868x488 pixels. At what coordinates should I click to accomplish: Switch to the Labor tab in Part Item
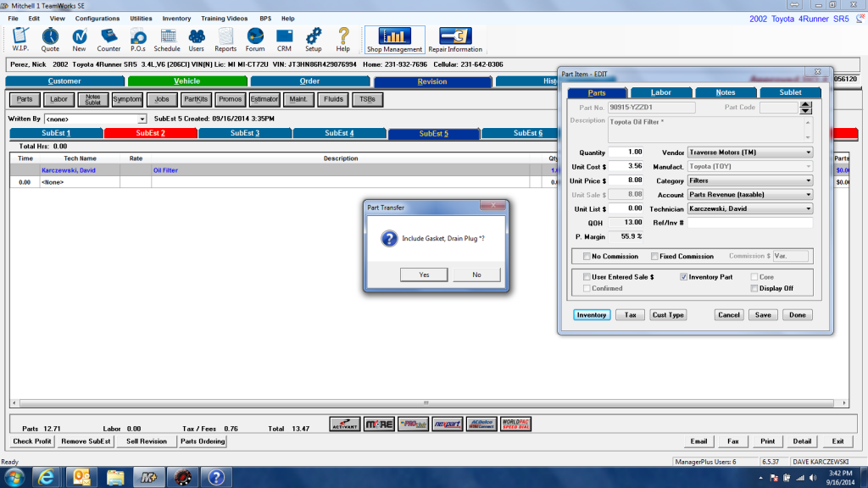coord(661,92)
